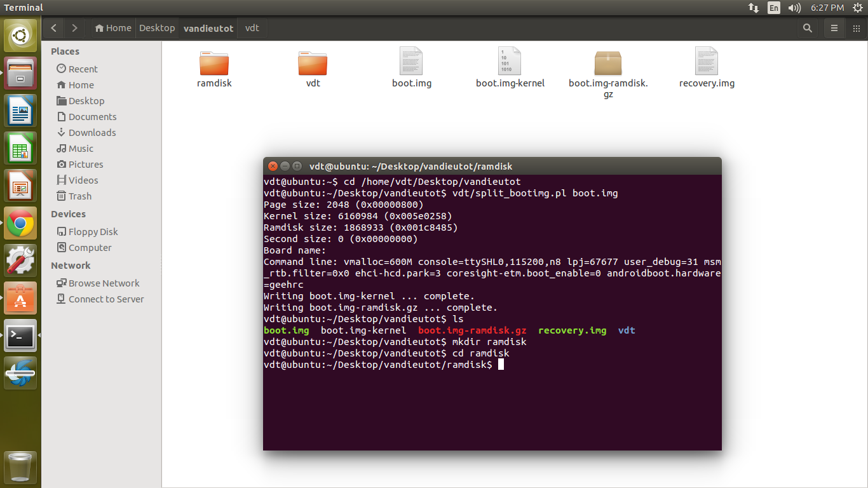The image size is (868, 488).
Task: Open the system power gear menu
Action: (858, 8)
